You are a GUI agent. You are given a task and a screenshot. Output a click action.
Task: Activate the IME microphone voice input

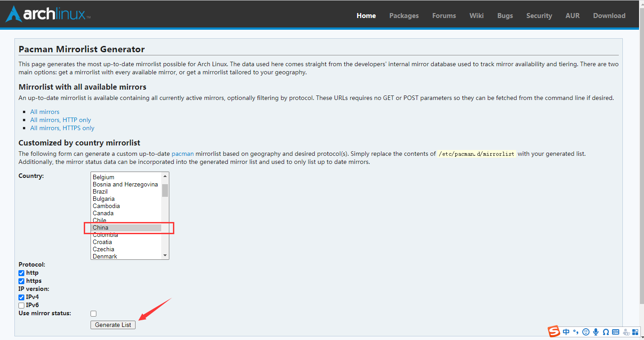[596, 332]
